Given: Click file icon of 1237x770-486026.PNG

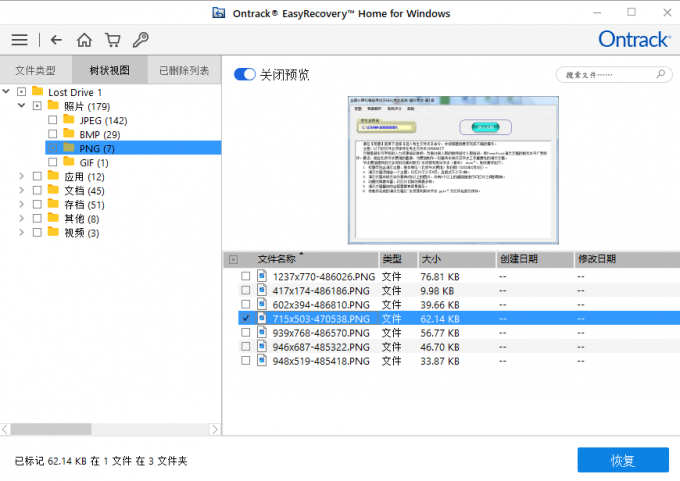Looking at the screenshot, I should (x=263, y=276).
